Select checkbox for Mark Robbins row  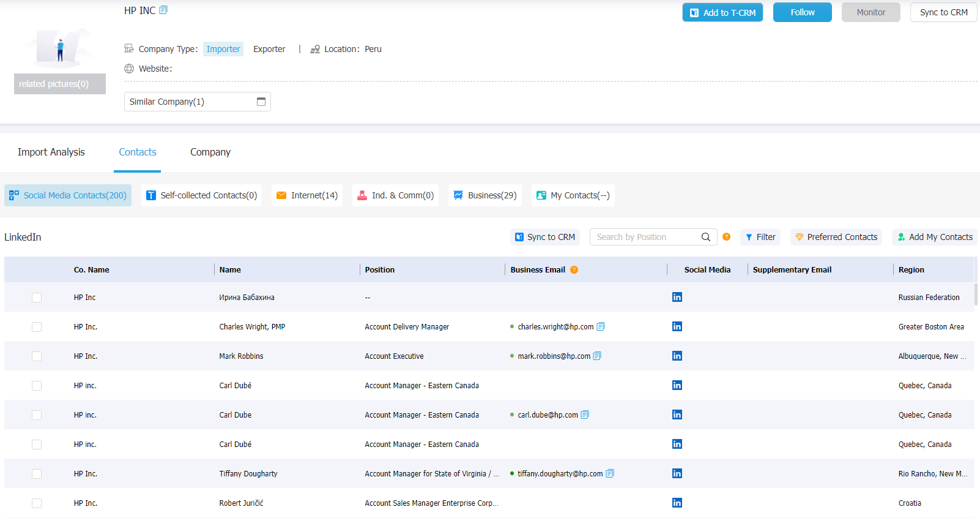(37, 356)
